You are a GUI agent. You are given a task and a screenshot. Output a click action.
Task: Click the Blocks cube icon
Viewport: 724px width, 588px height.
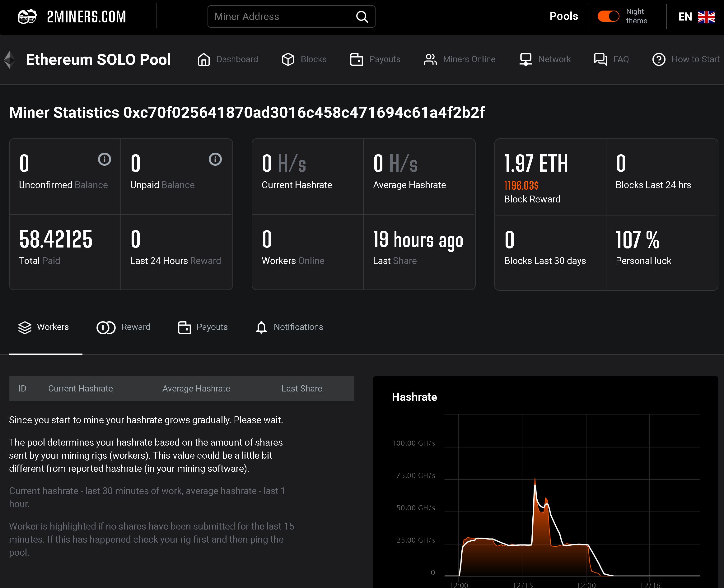[x=288, y=59]
